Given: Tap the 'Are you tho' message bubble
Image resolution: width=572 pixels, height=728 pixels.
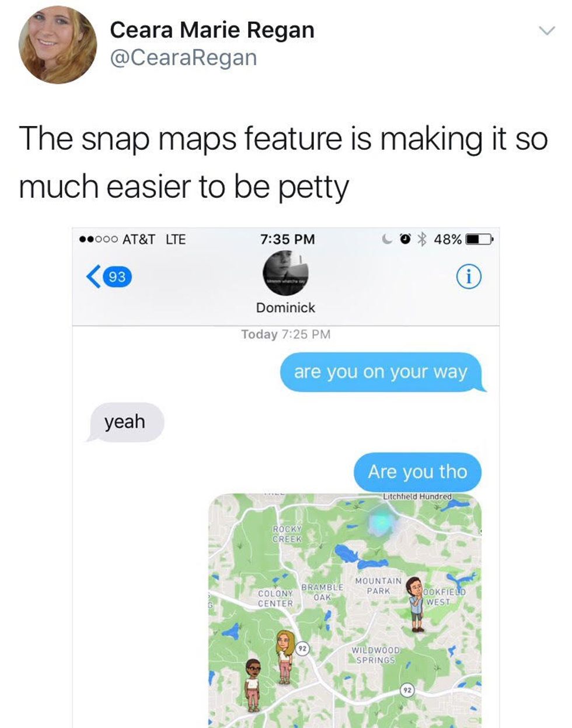Looking at the screenshot, I should [418, 471].
